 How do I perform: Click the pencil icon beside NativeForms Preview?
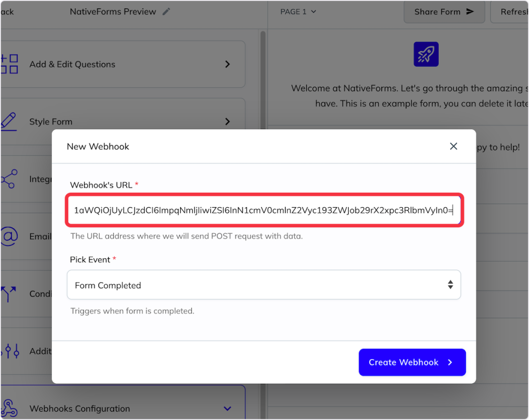pos(166,11)
